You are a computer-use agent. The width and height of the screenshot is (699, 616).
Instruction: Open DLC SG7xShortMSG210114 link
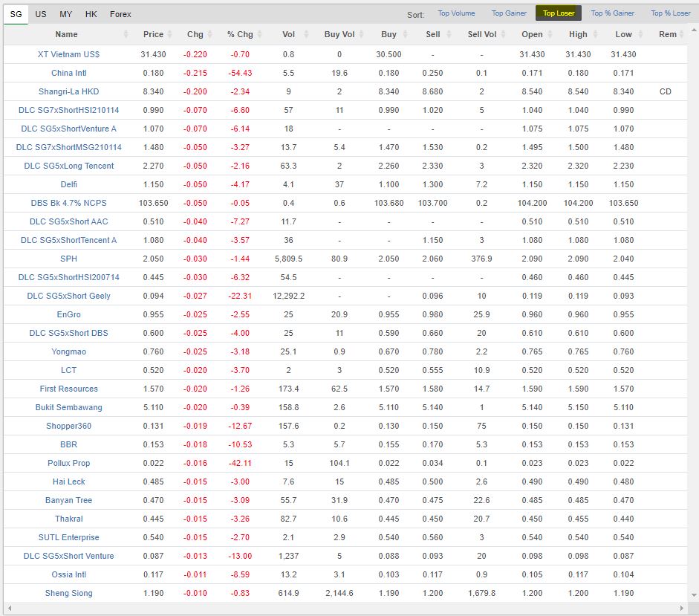coord(68,147)
